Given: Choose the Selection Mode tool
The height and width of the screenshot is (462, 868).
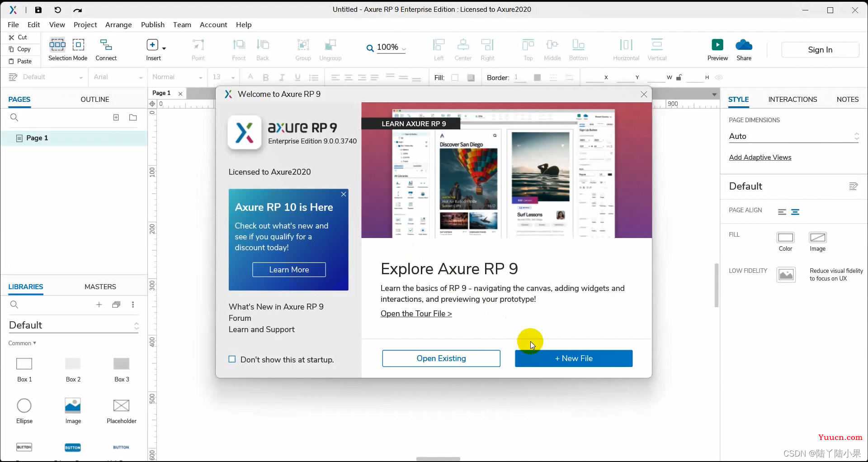Looking at the screenshot, I should pos(57,44).
